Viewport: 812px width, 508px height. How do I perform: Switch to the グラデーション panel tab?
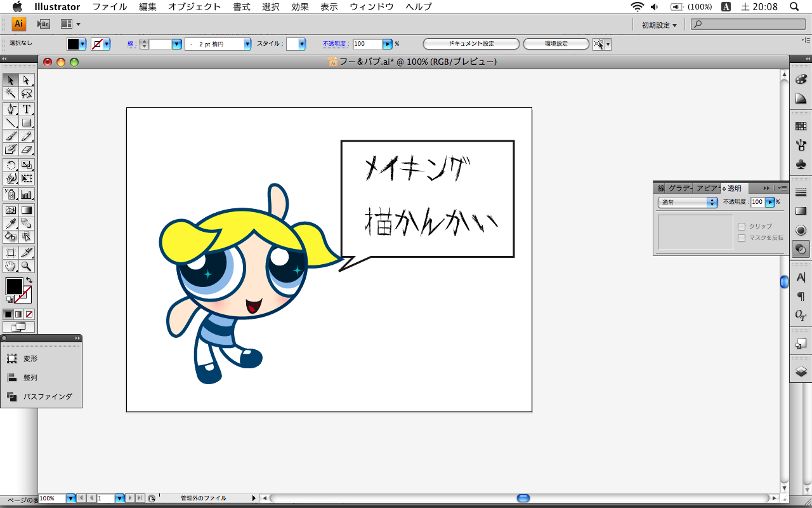(679, 189)
